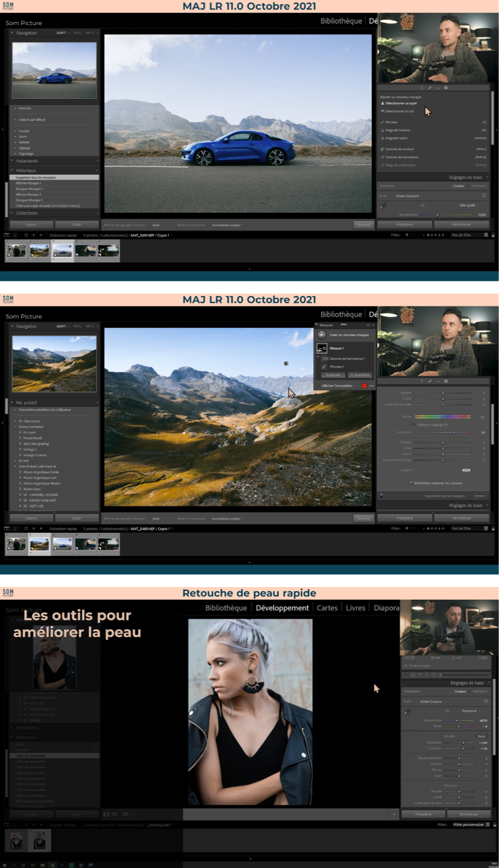This screenshot has height=868, width=499.
Task: Click help icon in Masques panel header
Action: click(368, 325)
